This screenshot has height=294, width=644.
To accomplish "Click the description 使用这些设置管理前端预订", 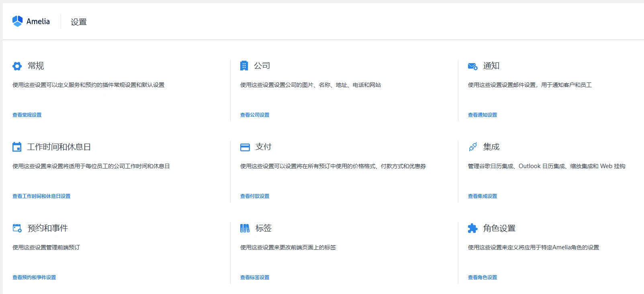I will 46,247.
